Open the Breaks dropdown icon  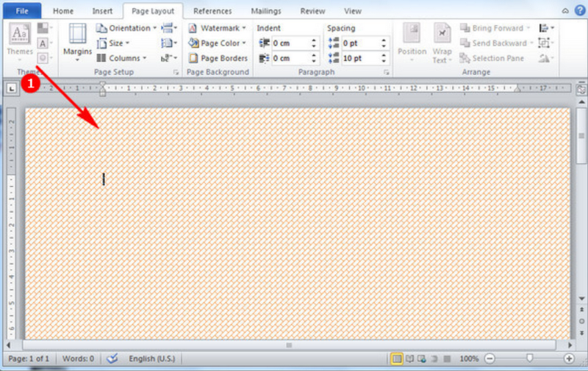pos(169,28)
